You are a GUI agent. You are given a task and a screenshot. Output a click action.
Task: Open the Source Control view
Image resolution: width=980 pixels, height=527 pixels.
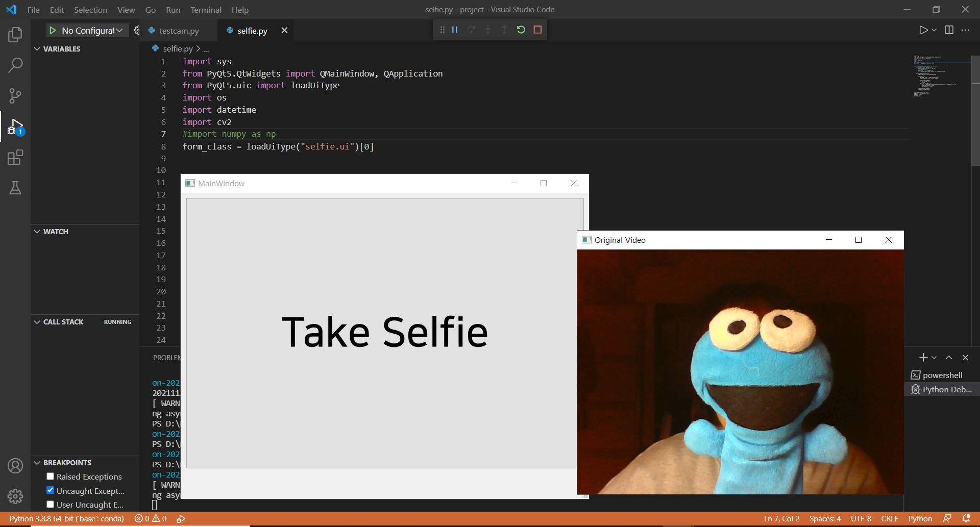coord(15,95)
